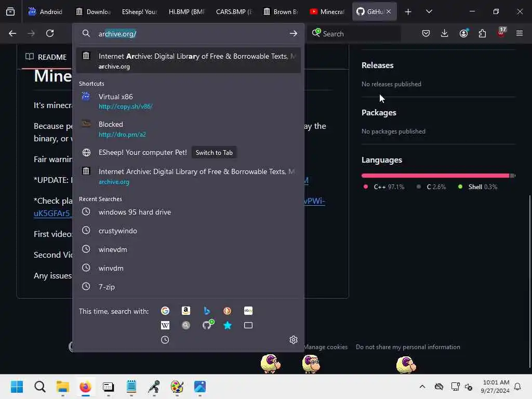
Task: Open the Extensions menu
Action: coord(482,33)
